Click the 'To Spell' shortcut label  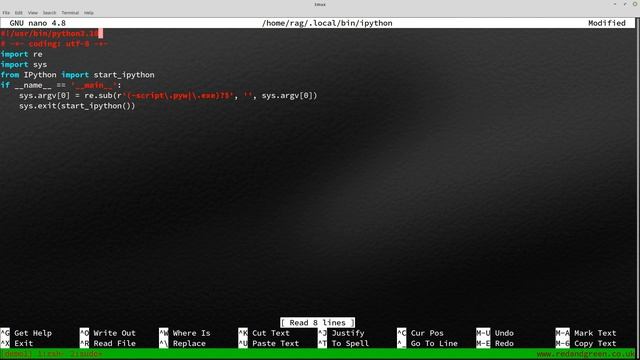coord(350,344)
